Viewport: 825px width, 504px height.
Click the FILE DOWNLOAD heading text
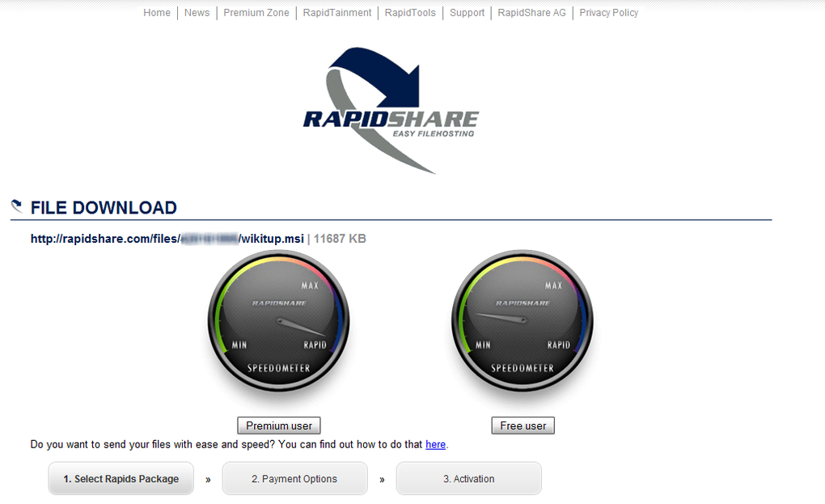[104, 208]
